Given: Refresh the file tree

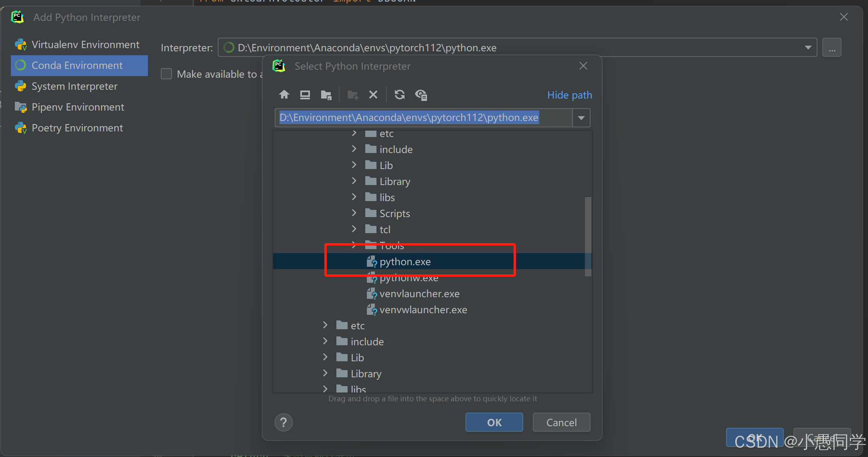Looking at the screenshot, I should pos(399,95).
